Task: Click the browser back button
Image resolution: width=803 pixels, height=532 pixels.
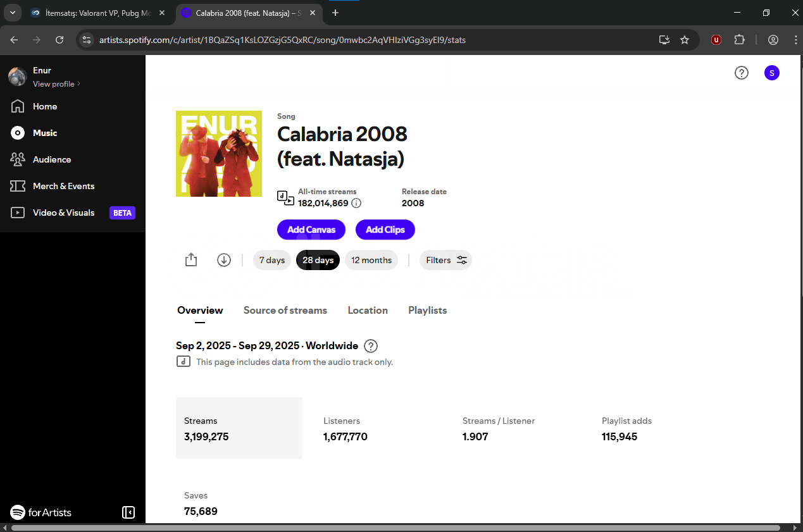Action: (x=14, y=40)
